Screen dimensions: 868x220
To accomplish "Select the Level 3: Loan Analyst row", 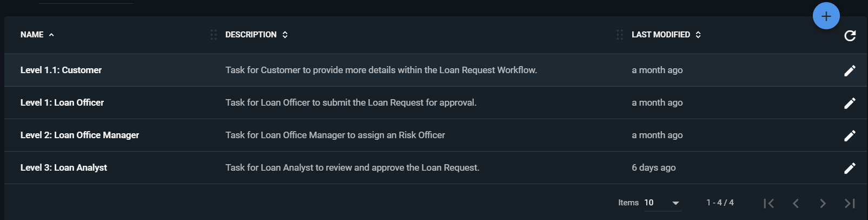I will click(x=435, y=167).
